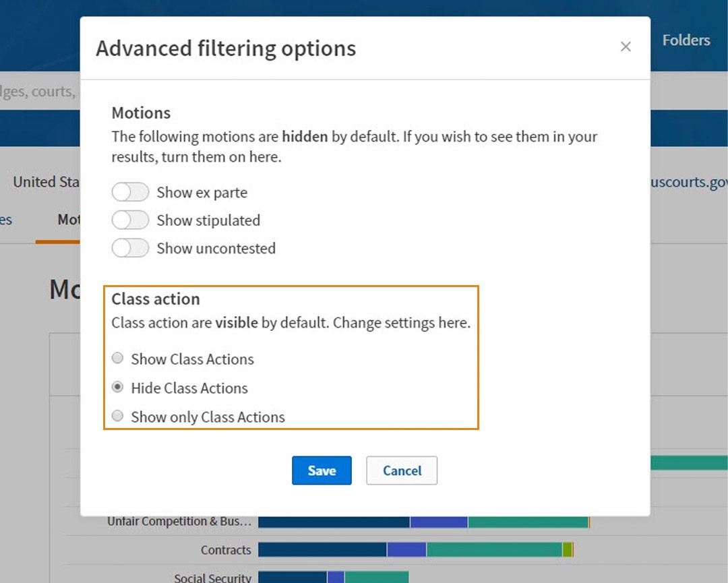Click Cancel to discard filter changes

pos(402,470)
